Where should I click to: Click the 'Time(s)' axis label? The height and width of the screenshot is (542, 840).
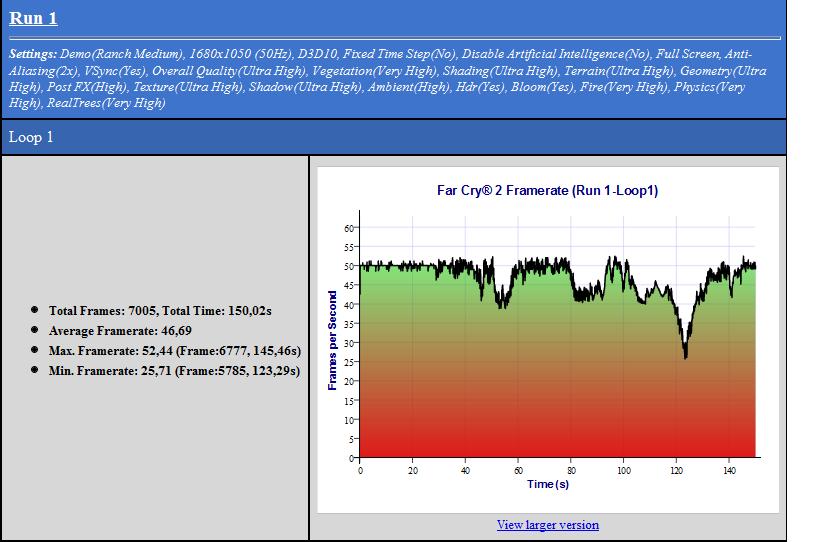(548, 484)
